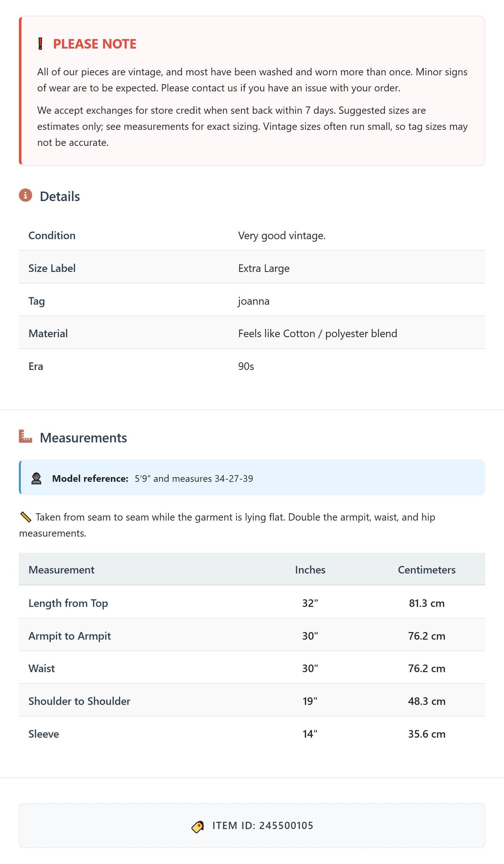Select the Armpit to Armpit row
Screen dimensions: 504x864
click(x=252, y=636)
